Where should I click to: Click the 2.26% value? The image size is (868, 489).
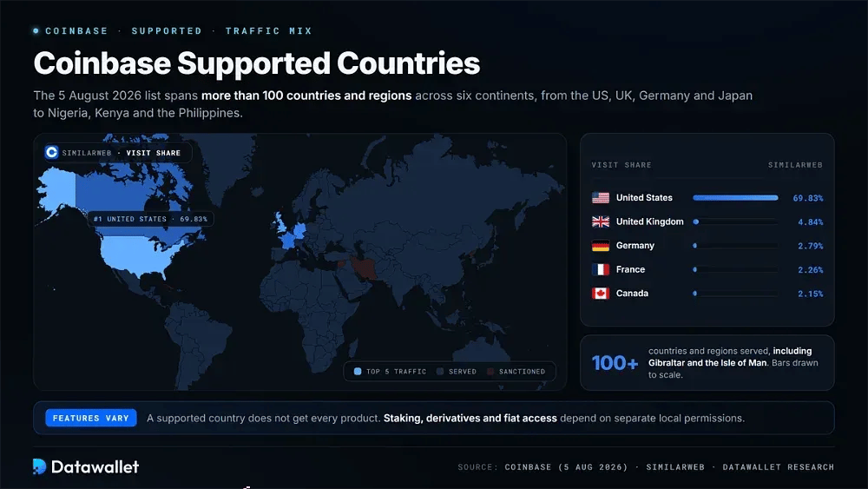click(811, 270)
